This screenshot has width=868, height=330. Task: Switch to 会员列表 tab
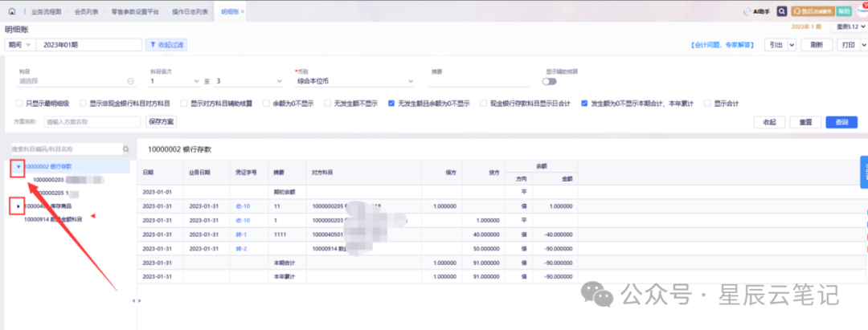(86, 11)
